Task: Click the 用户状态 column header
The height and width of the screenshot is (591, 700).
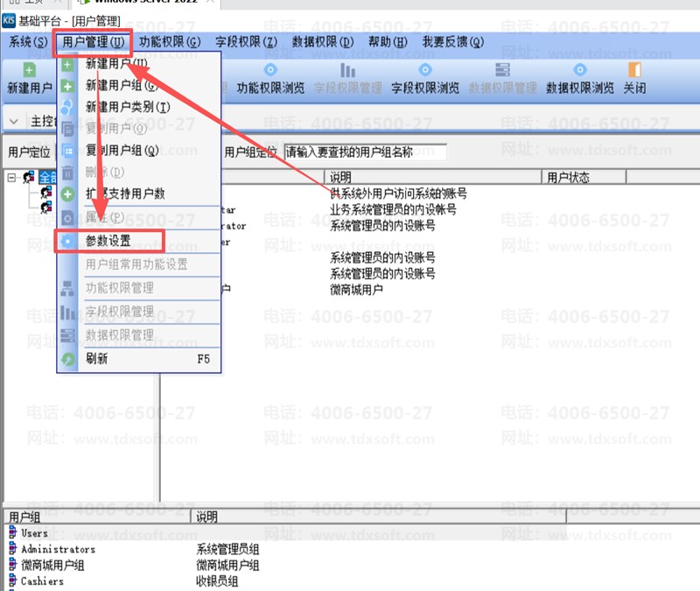Action: (x=569, y=177)
